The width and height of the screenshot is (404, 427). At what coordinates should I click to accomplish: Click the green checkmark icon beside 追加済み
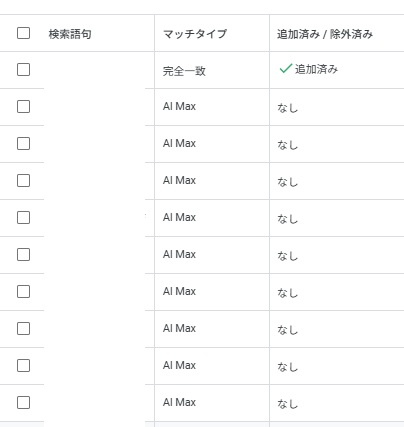click(x=286, y=69)
